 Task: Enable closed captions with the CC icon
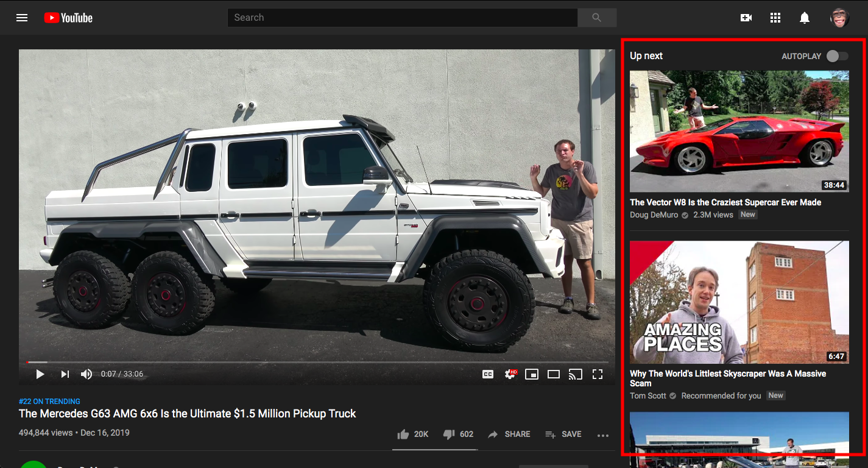487,374
